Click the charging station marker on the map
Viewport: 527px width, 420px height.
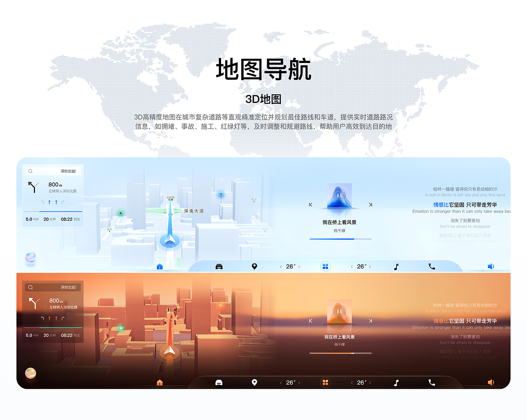pyautogui.click(x=120, y=212)
